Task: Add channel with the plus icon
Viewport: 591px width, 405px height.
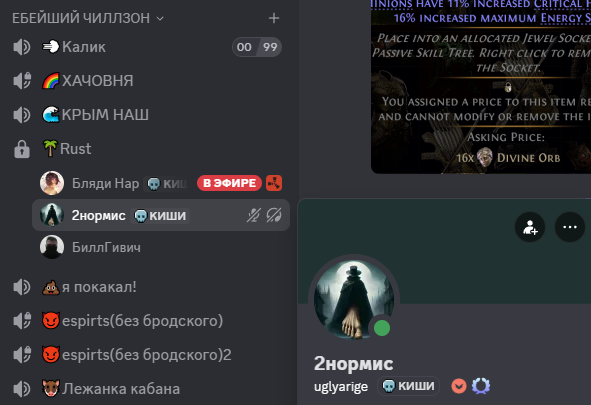Action: point(274,18)
